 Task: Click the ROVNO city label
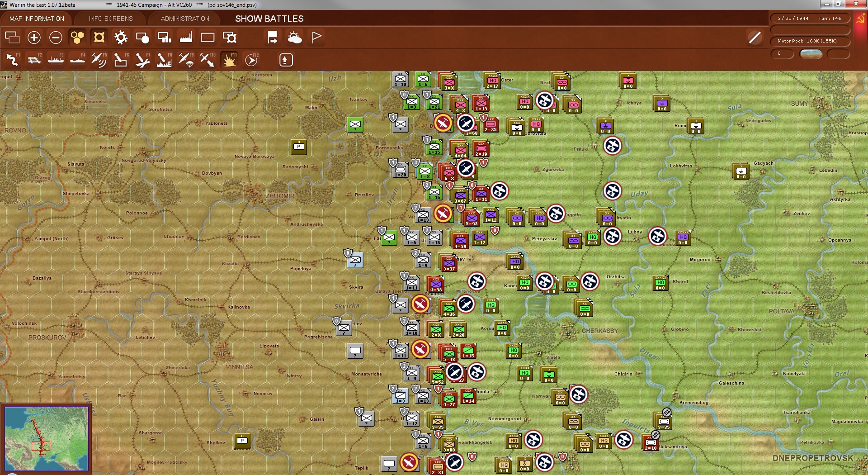(x=15, y=130)
